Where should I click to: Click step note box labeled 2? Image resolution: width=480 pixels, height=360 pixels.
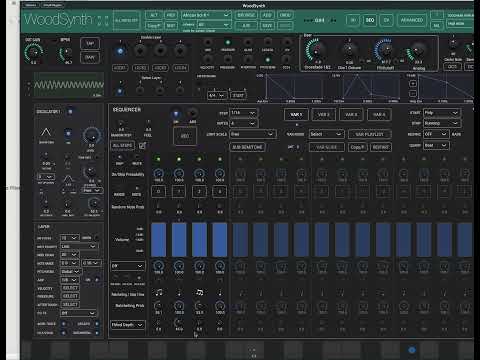coord(199,192)
